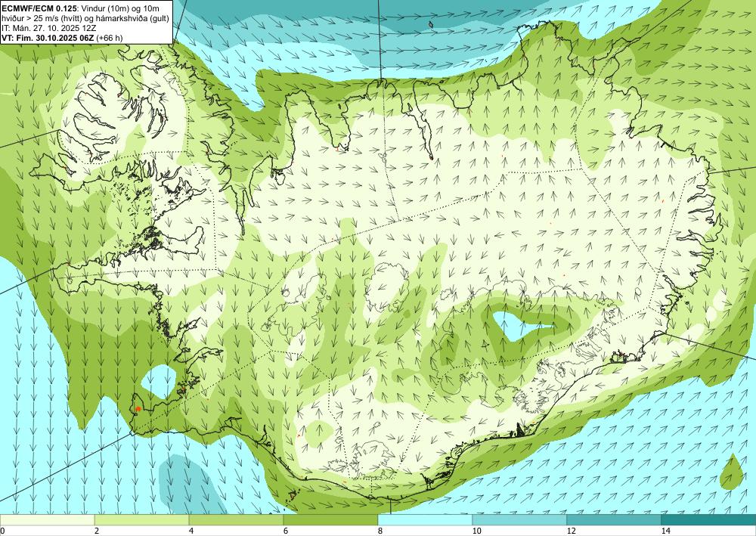
Task: Click the legend scale label "14"
Action: tap(665, 531)
